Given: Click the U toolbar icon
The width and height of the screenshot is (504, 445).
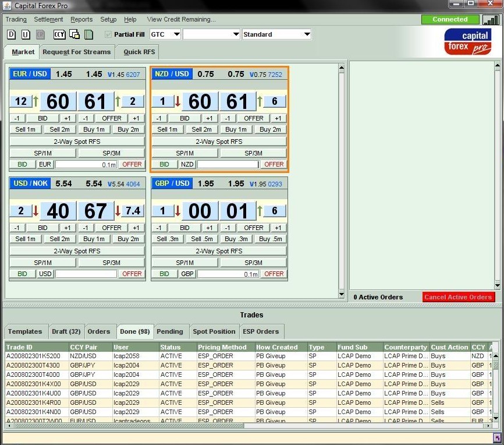Looking at the screenshot, I should (26, 34).
